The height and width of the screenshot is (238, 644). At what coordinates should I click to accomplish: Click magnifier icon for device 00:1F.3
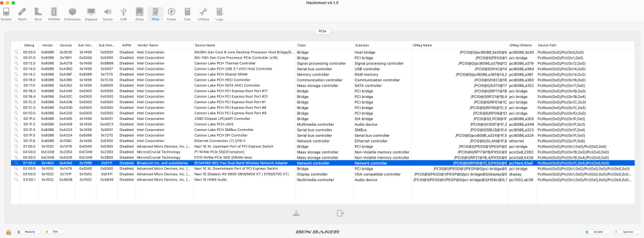point(16,124)
